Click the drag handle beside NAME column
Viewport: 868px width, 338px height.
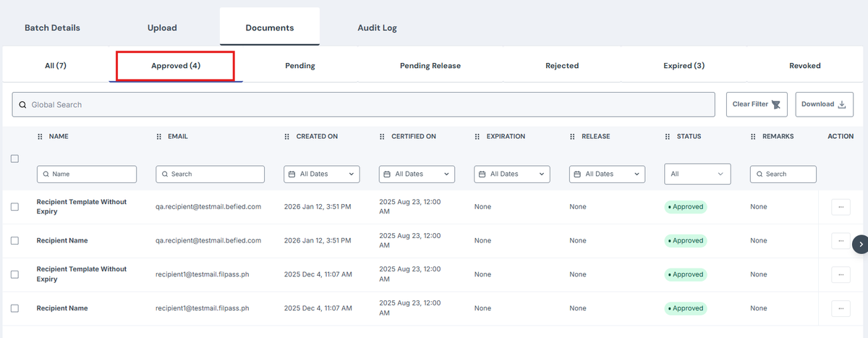tap(41, 136)
